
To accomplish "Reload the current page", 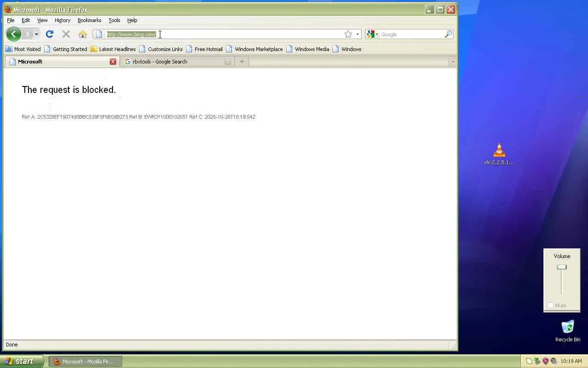I will pyautogui.click(x=50, y=34).
